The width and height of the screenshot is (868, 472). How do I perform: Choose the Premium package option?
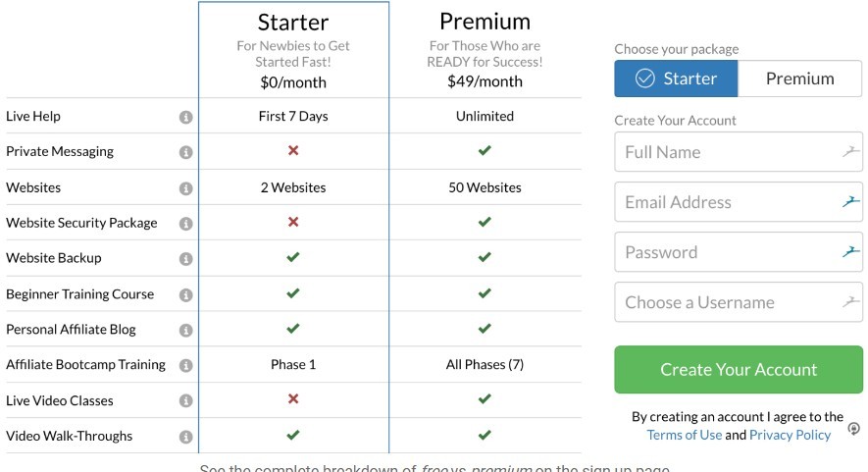800,79
